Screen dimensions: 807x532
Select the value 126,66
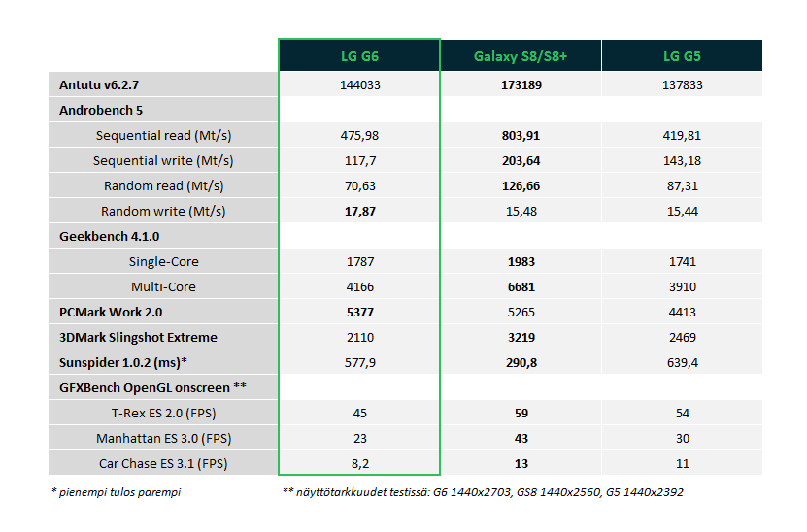coord(521,185)
